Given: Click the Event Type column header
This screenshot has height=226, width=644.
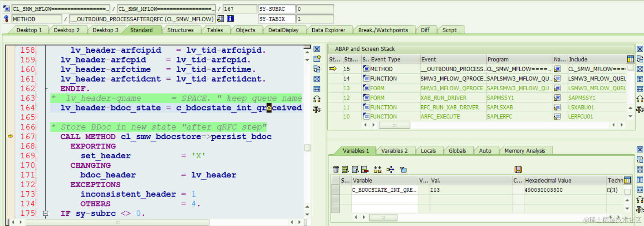Looking at the screenshot, I should [x=395, y=59].
